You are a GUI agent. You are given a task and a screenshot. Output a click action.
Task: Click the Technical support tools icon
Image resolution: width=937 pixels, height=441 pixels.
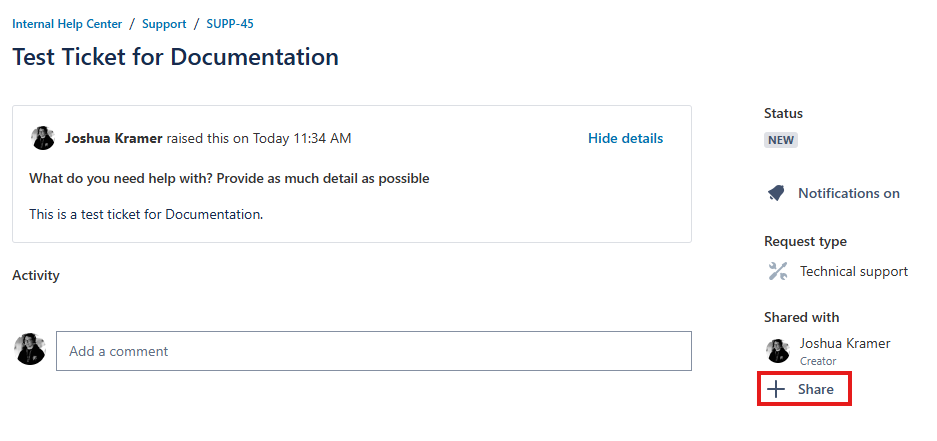tap(778, 271)
